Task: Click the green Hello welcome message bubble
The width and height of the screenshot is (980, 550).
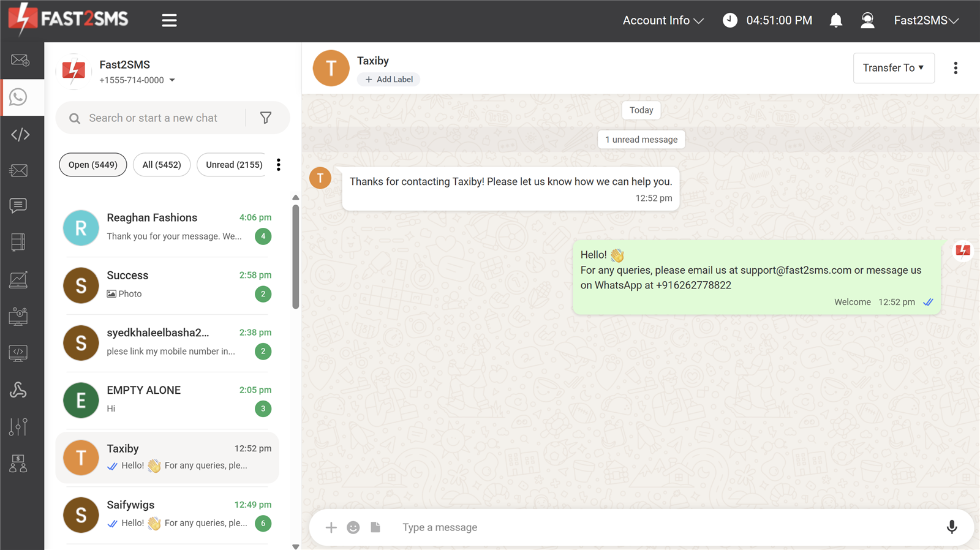Action: (757, 277)
